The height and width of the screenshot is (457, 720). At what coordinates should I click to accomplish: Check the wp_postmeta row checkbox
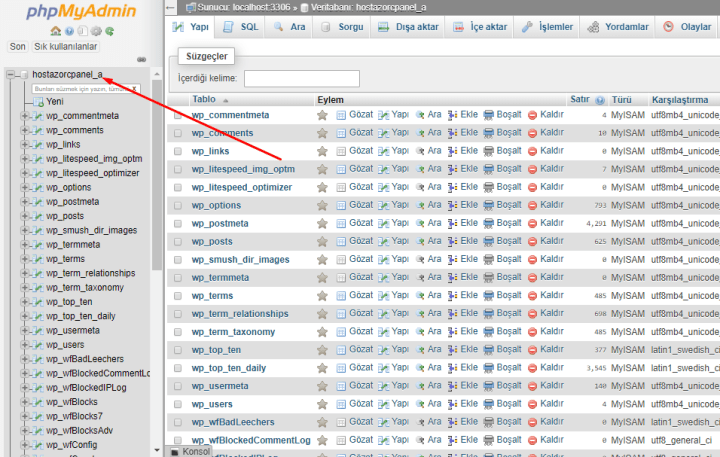(178, 224)
